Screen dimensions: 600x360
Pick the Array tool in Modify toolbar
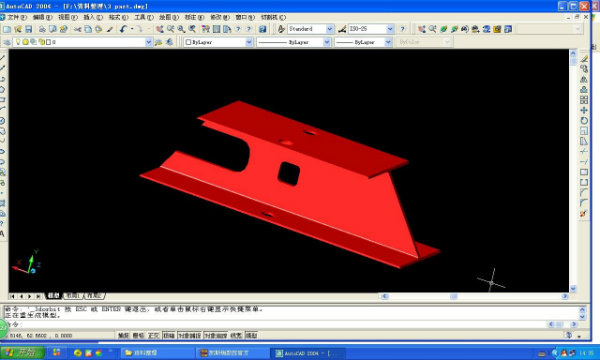click(x=584, y=100)
